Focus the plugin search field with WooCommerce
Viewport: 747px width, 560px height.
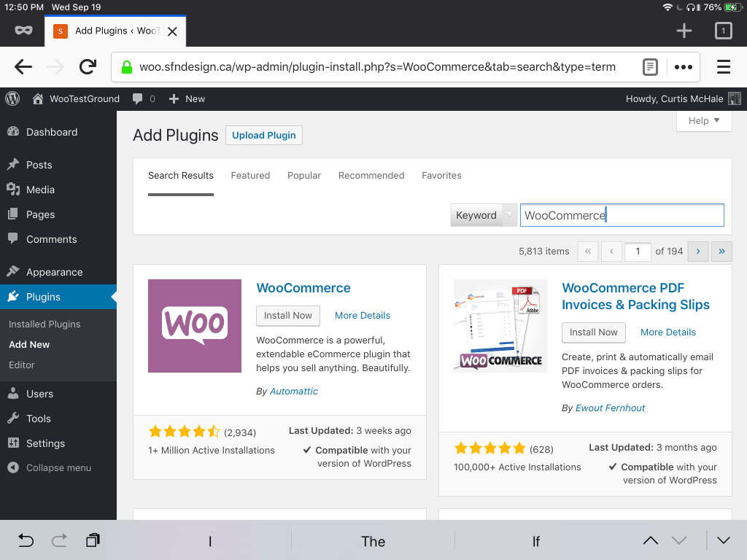pos(622,215)
